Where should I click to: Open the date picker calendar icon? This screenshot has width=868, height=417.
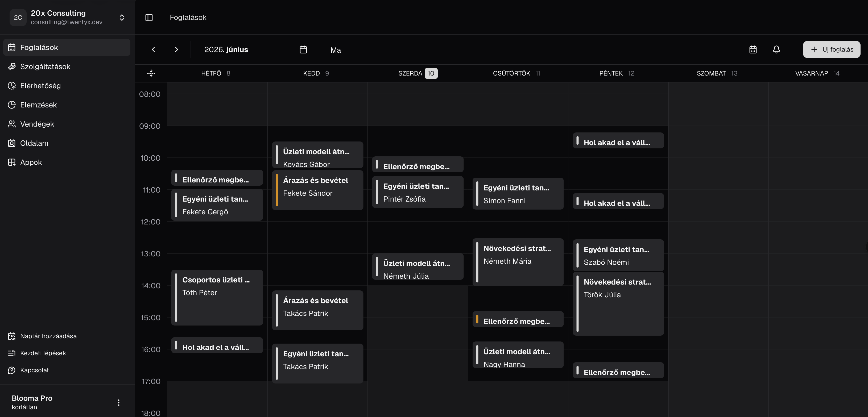pyautogui.click(x=303, y=49)
